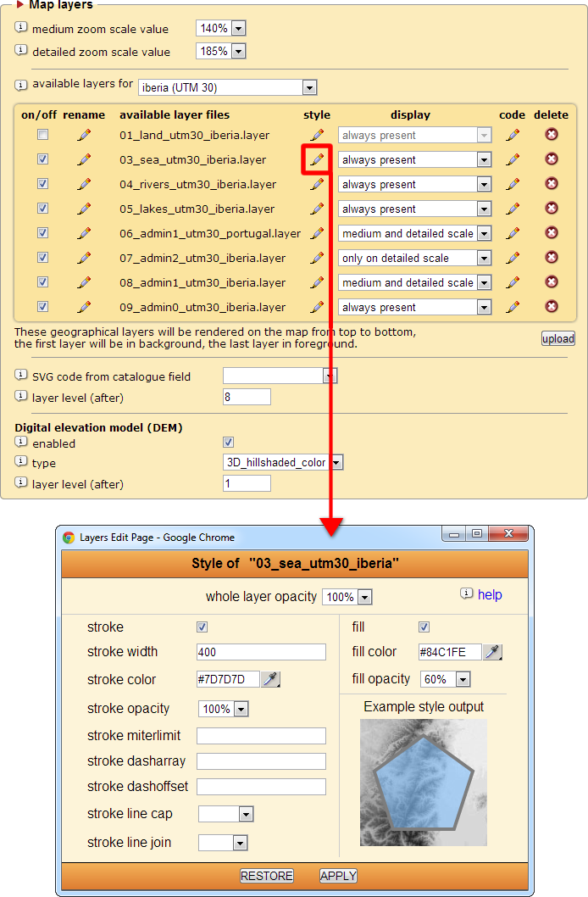Viewport: 588px width, 897px height.
Task: Click fill color eyedropper picker
Action: pyautogui.click(x=492, y=652)
